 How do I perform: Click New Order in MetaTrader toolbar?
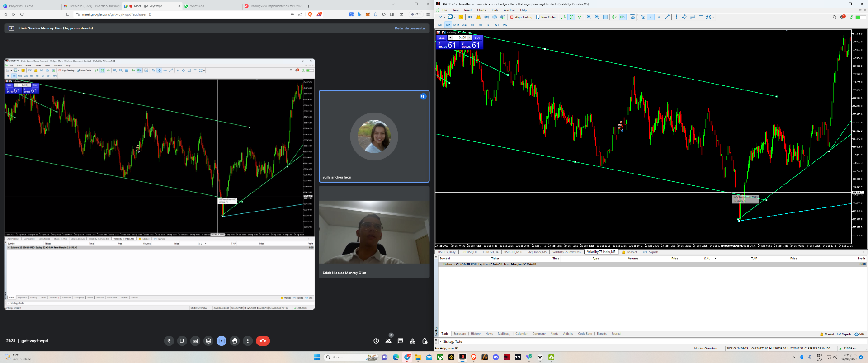(546, 17)
